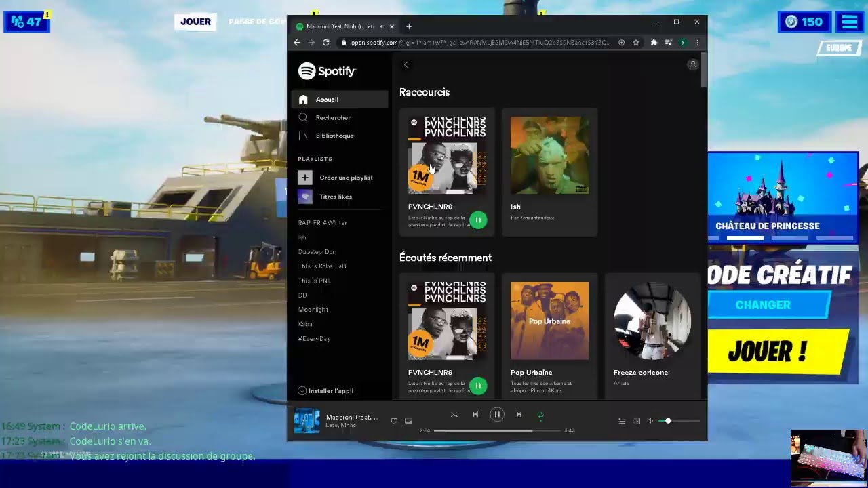Adjust the Spotify volume slider
Image resolution: width=868 pixels, height=488 pixels.
[679, 421]
